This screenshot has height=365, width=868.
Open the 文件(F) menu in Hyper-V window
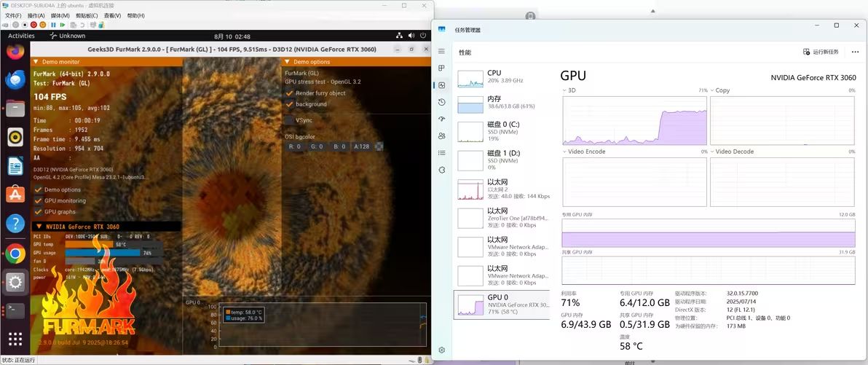tap(13, 15)
